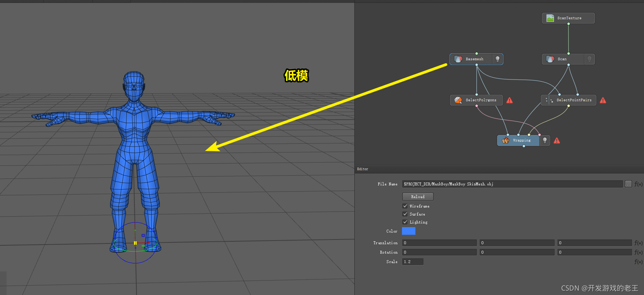This screenshot has width=644, height=295.
Task: Click the Wrapping node icon
Action: pyautogui.click(x=506, y=140)
